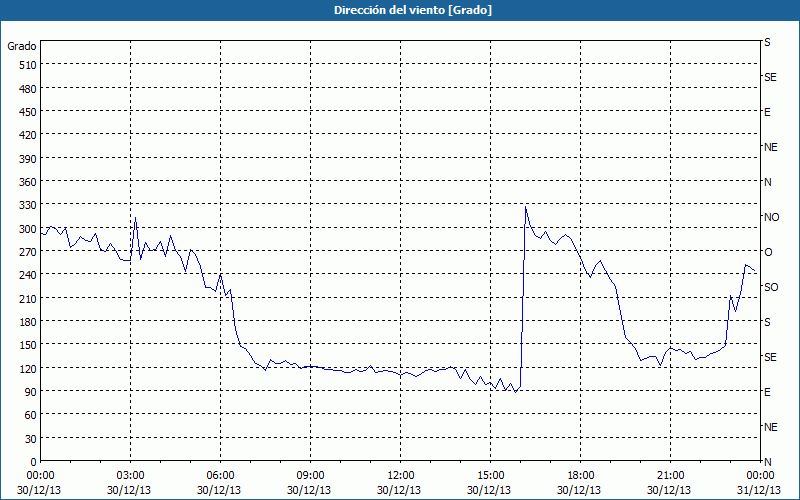Viewport: 800px width, 500px height.
Task: Click the 03:00 time axis label
Action: tap(131, 476)
